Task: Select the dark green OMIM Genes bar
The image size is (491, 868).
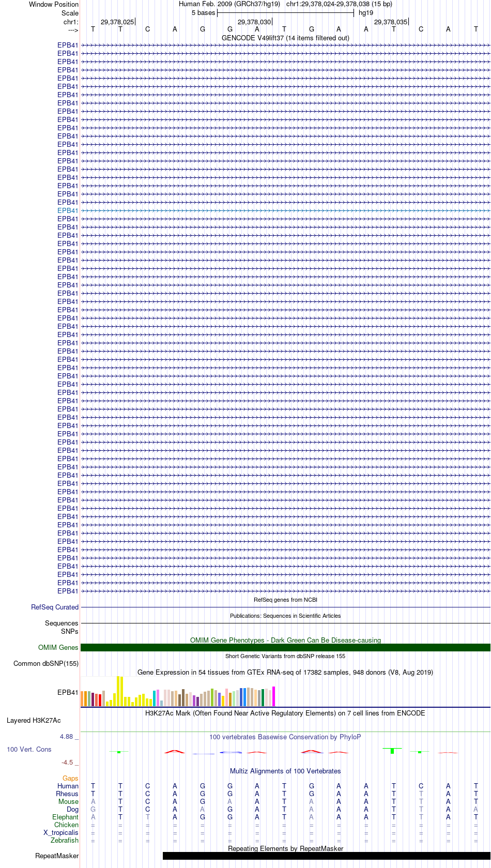Action: (x=285, y=647)
